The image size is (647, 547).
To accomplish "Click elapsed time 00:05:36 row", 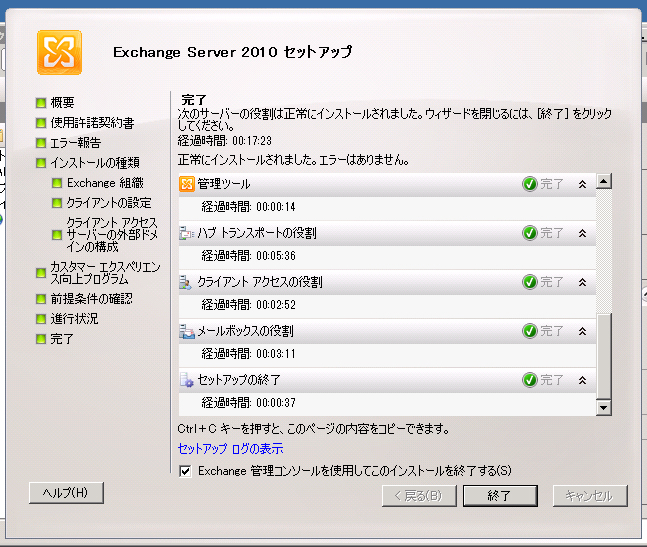I will (387, 256).
